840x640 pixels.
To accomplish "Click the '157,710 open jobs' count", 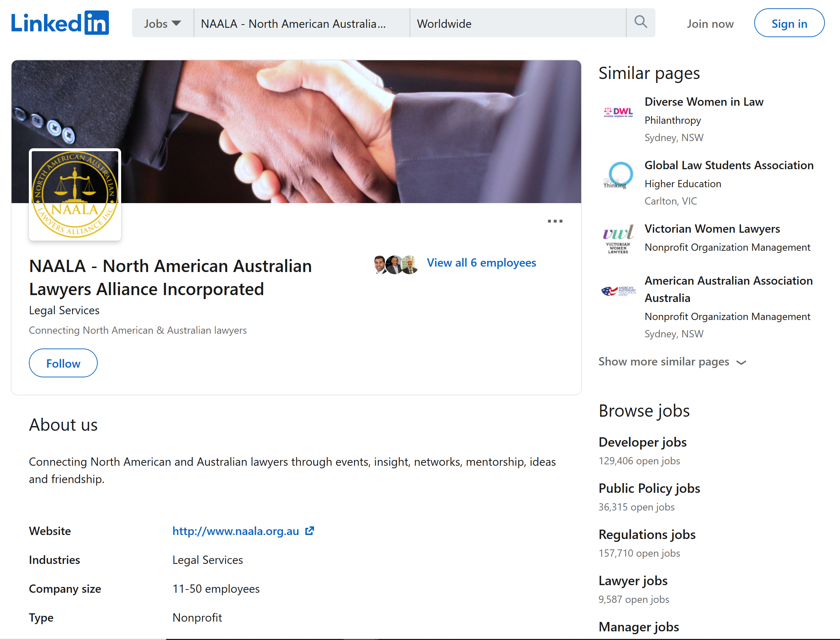I will tap(639, 553).
